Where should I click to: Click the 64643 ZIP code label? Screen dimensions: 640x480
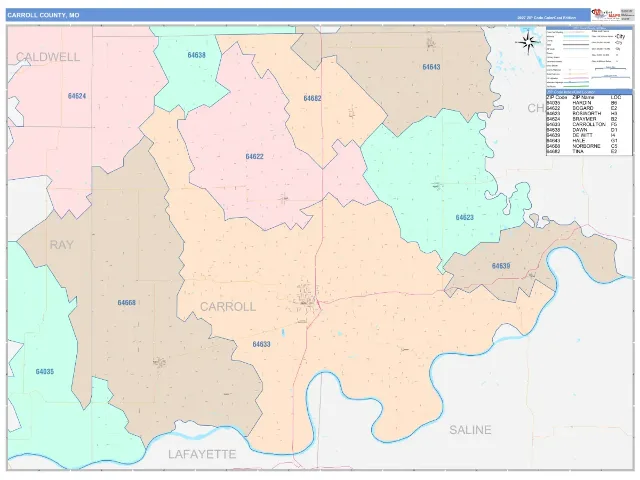pyautogui.click(x=431, y=67)
